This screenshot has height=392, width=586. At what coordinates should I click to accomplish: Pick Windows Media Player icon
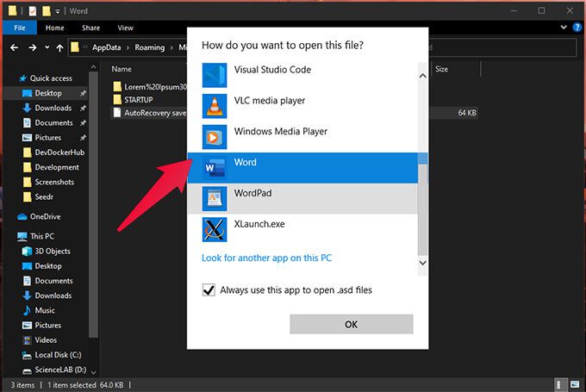(214, 137)
